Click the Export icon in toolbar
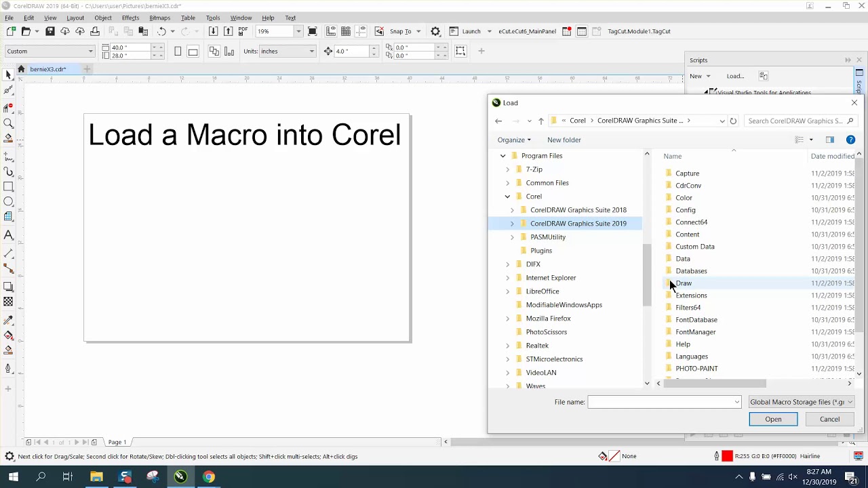The image size is (868, 488). pyautogui.click(x=228, y=31)
